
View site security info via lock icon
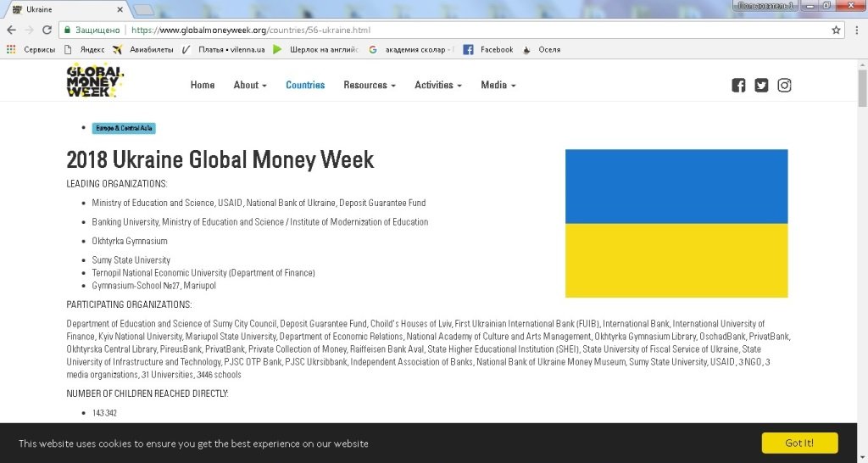(67, 30)
